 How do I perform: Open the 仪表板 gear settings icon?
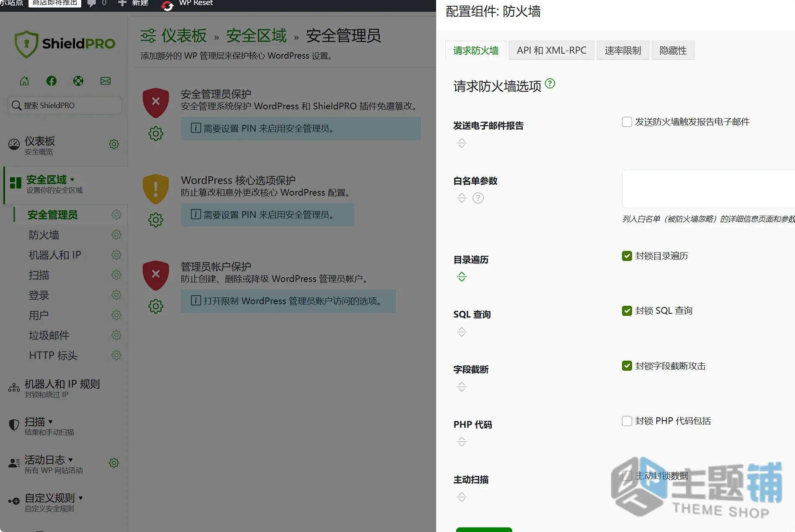pyautogui.click(x=114, y=144)
